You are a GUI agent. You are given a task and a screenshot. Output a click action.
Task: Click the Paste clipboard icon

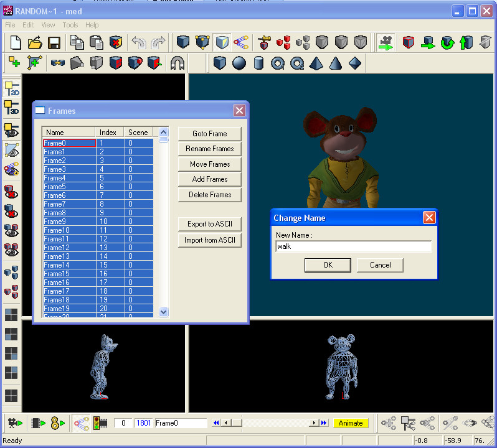pos(97,43)
